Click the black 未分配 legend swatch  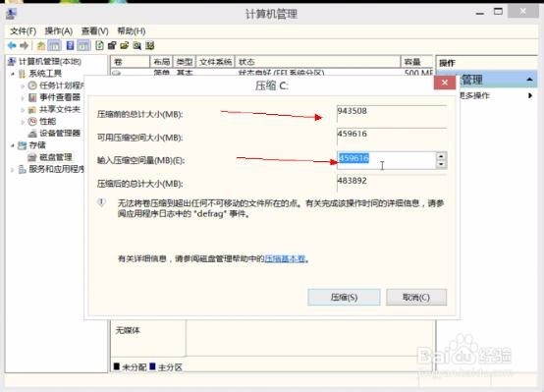coord(117,366)
